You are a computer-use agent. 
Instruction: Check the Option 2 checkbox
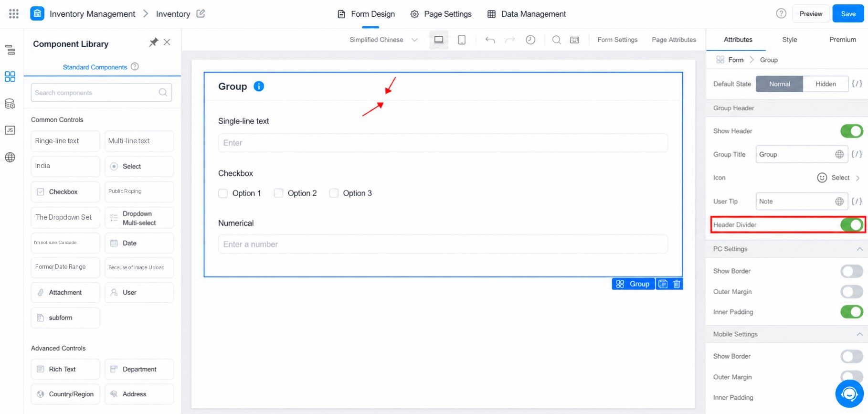click(278, 193)
